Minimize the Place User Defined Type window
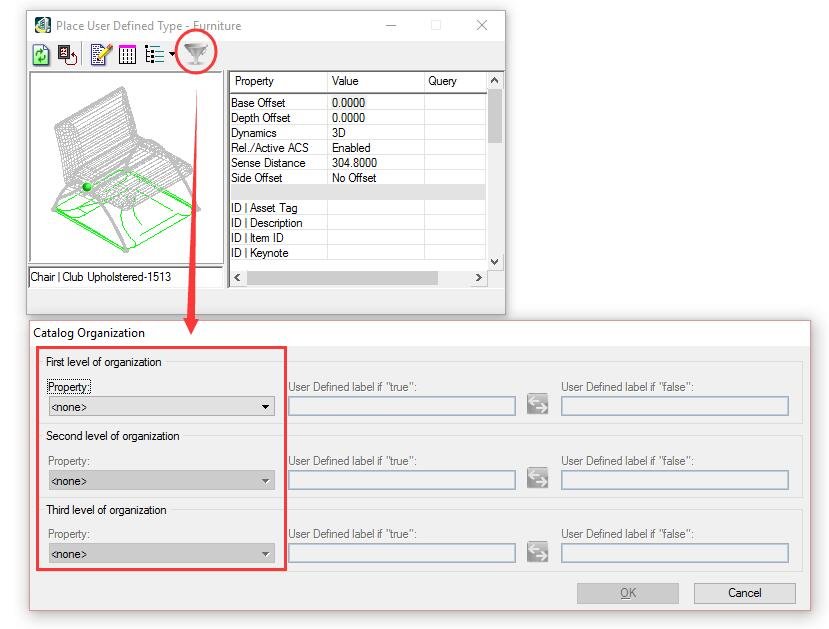The image size is (829, 629). (391, 25)
